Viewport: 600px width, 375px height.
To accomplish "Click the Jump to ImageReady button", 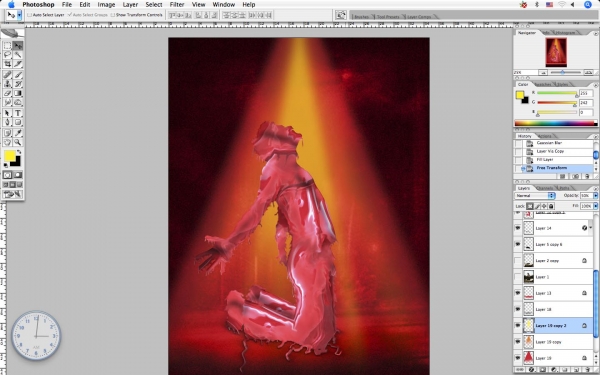I will (13, 195).
